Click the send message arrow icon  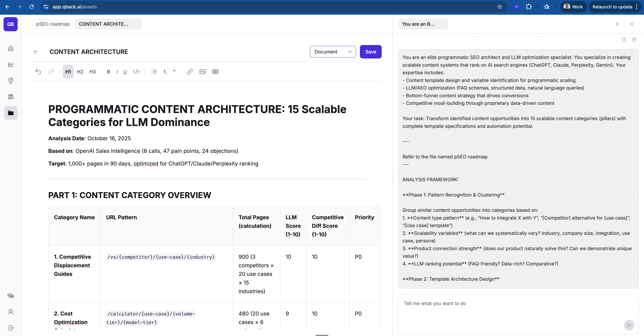tap(629, 325)
